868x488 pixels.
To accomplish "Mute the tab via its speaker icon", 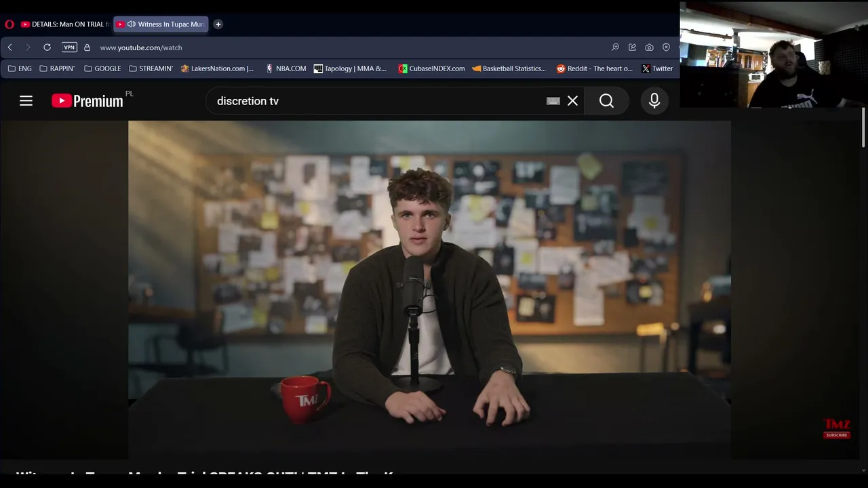I will [132, 24].
